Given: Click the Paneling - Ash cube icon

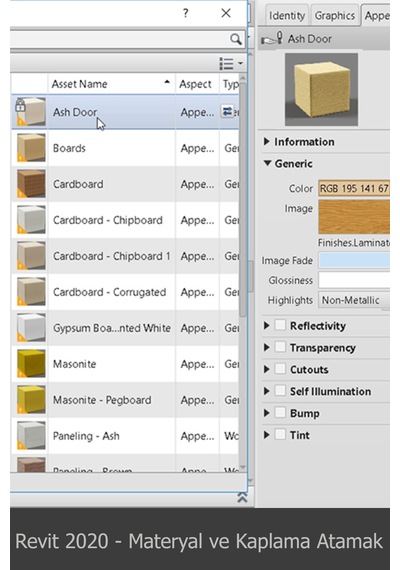Looking at the screenshot, I should click(x=31, y=435).
